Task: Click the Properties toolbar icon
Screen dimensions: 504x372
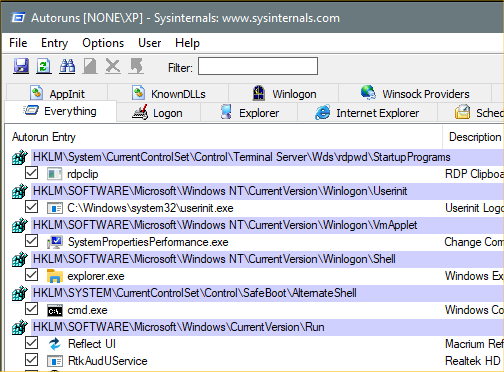Action: 90,66
